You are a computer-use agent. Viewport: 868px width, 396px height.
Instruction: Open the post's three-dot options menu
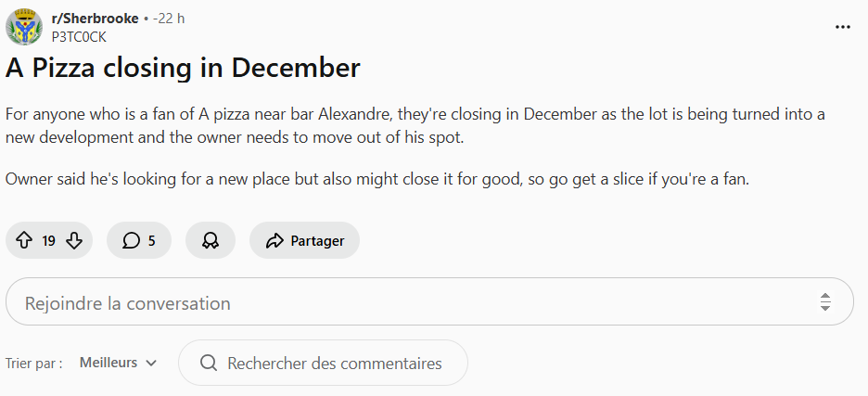(x=842, y=27)
